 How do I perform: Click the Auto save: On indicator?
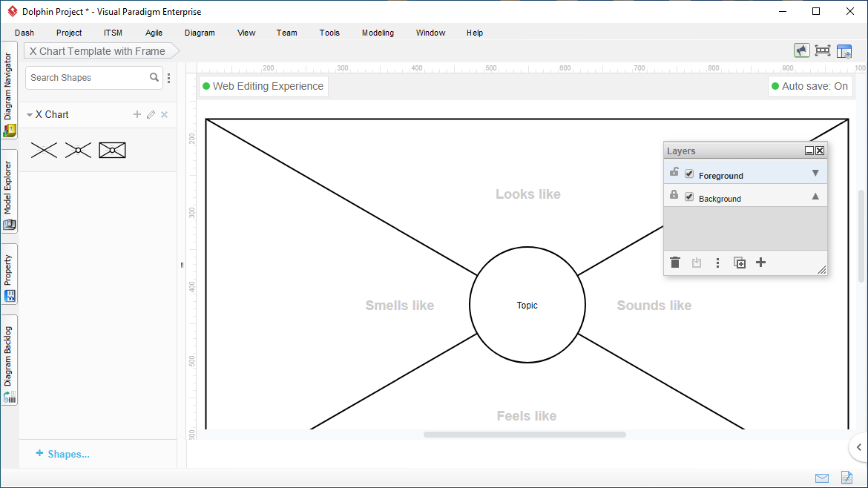point(810,86)
